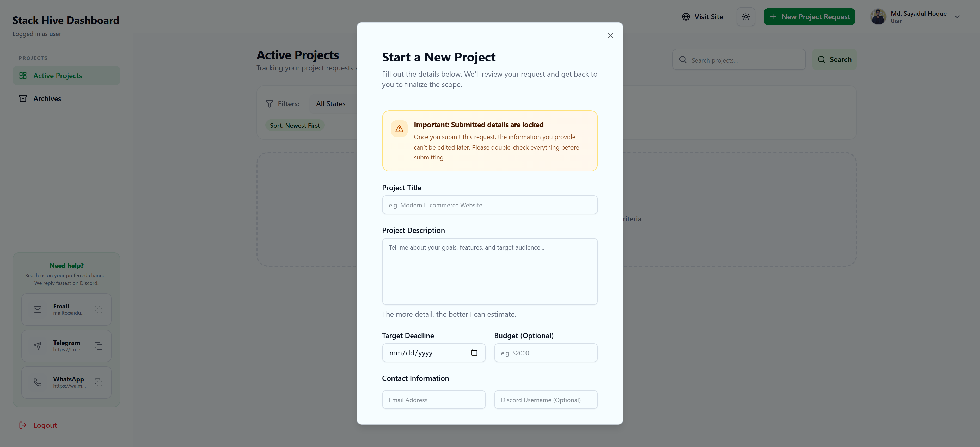Viewport: 980px width, 447px height.
Task: Click the WhatsApp contact card
Action: pos(66,382)
